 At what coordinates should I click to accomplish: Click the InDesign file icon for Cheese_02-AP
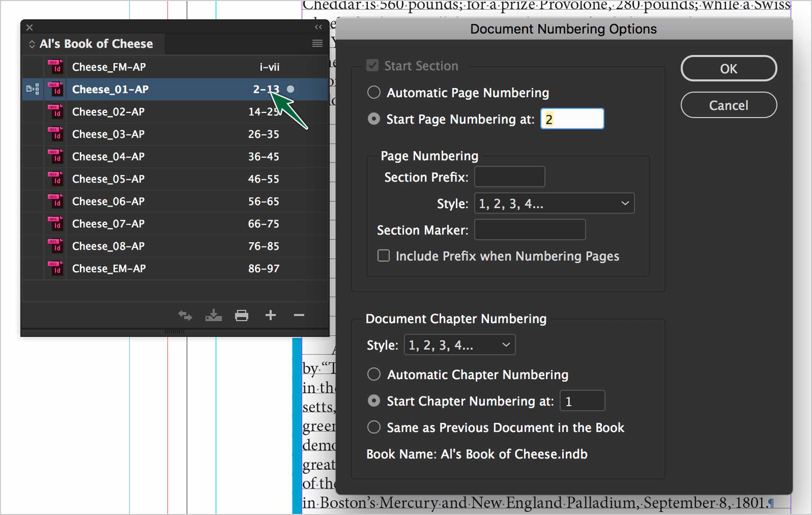click(55, 111)
